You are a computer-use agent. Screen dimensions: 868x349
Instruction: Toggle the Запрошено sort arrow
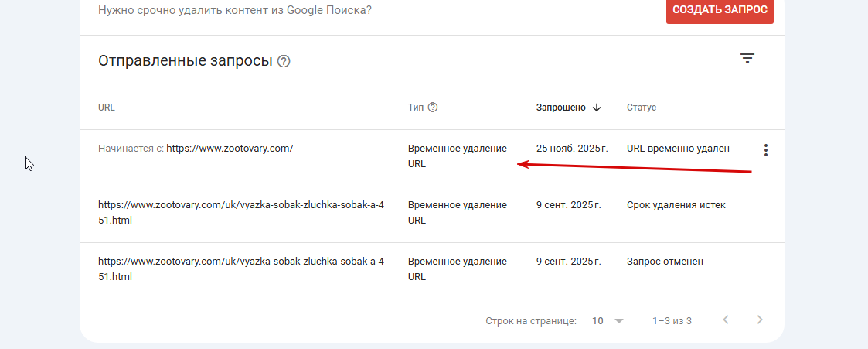[596, 108]
